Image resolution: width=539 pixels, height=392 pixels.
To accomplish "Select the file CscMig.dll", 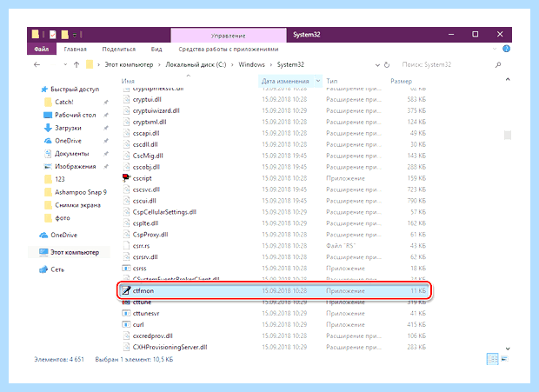I will click(148, 156).
